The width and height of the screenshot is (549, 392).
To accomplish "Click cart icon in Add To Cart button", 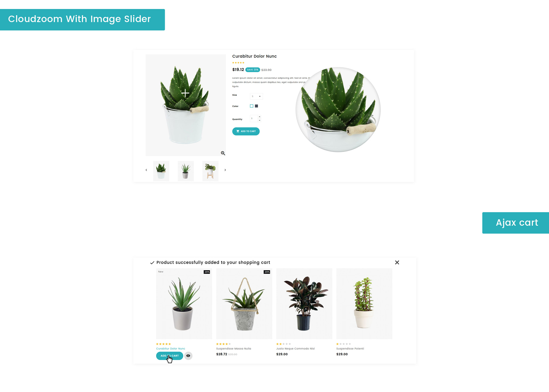I will 238,131.
